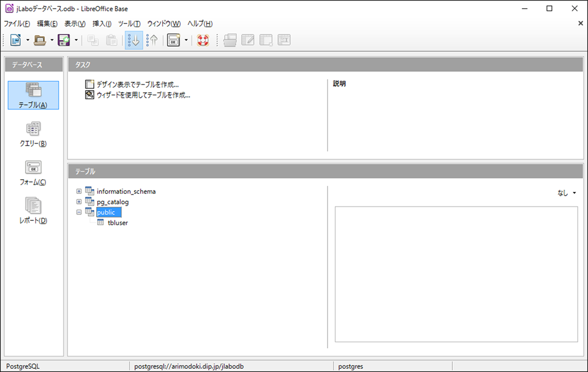588x372 pixels.
Task: Click the pg_catalog schema icon
Action: point(90,201)
